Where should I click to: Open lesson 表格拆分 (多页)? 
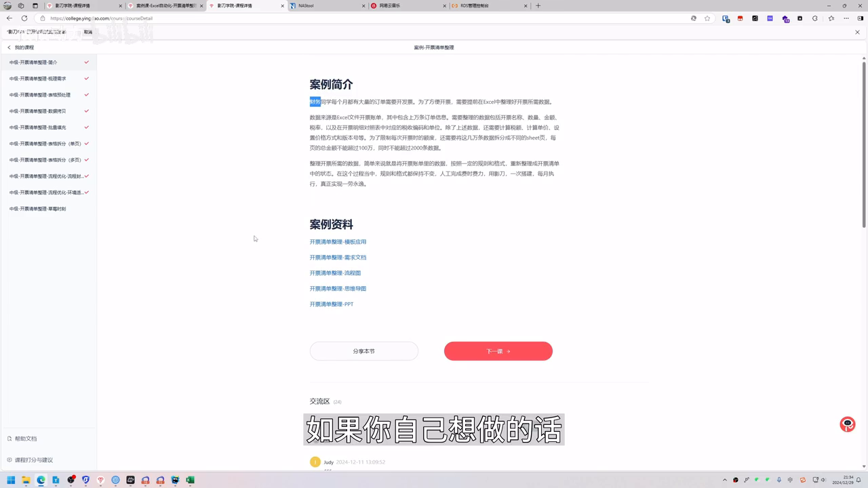(48, 160)
